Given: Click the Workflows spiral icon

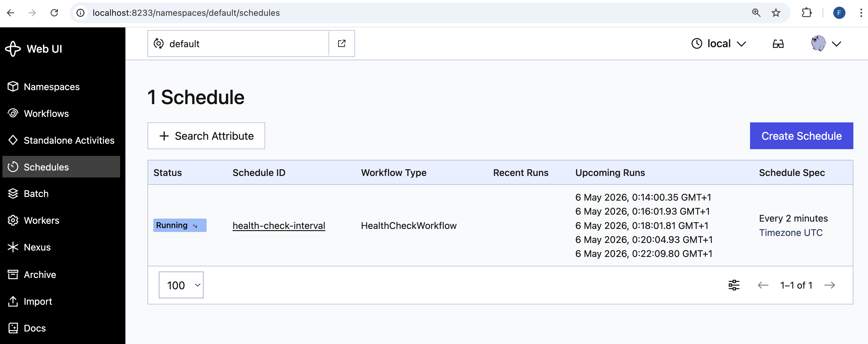Looking at the screenshot, I should 13,113.
